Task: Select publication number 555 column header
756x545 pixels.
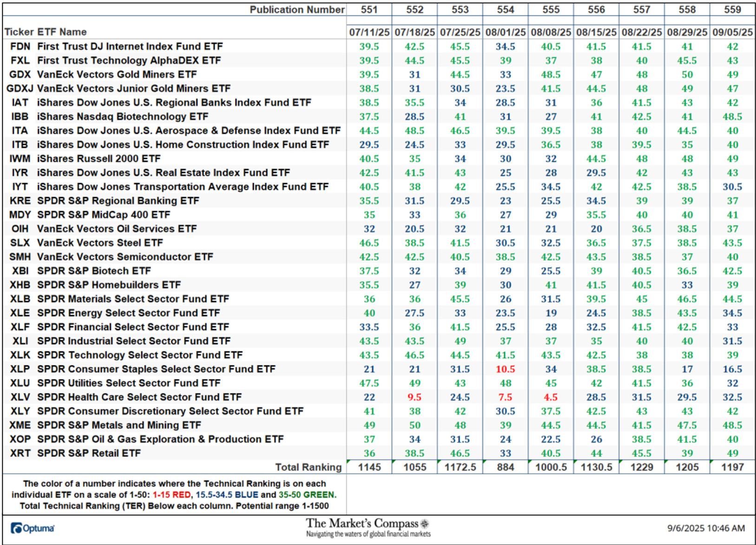Action: click(551, 10)
